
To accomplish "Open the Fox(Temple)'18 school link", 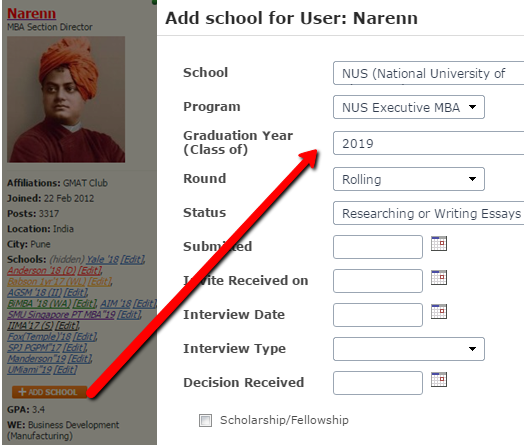I will [39, 336].
